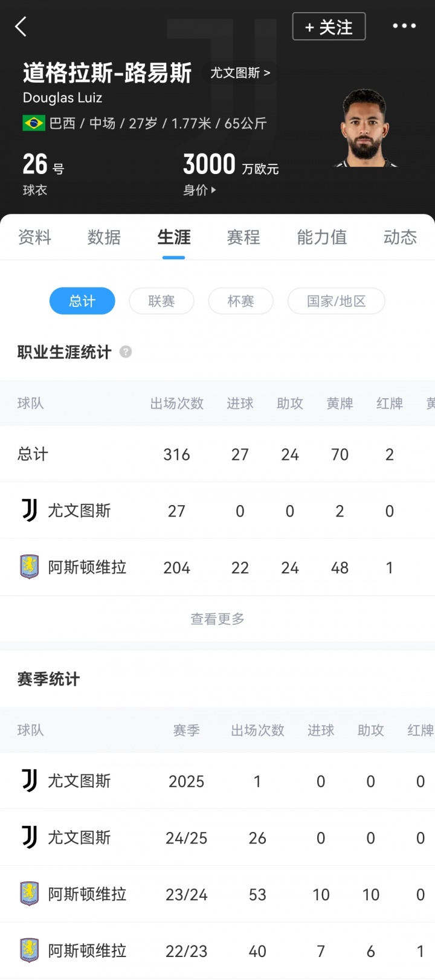Image resolution: width=435 pixels, height=980 pixels.
Task: Select the 联赛 filter pill
Action: point(161,301)
